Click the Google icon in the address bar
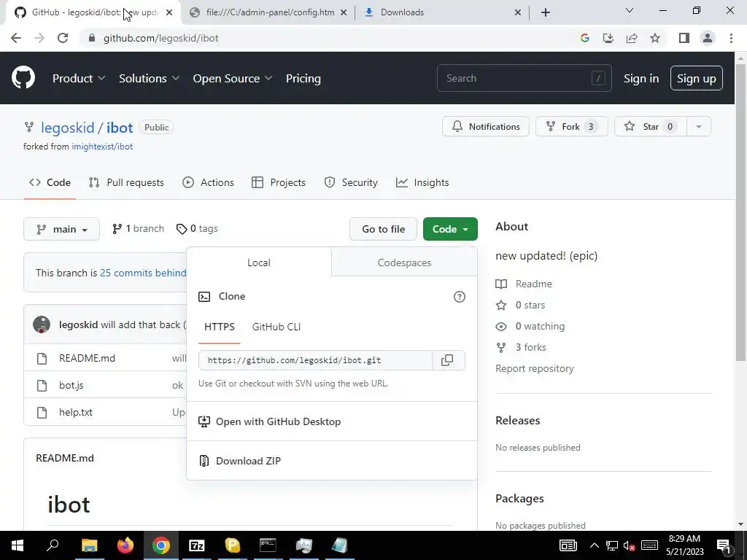 (585, 38)
